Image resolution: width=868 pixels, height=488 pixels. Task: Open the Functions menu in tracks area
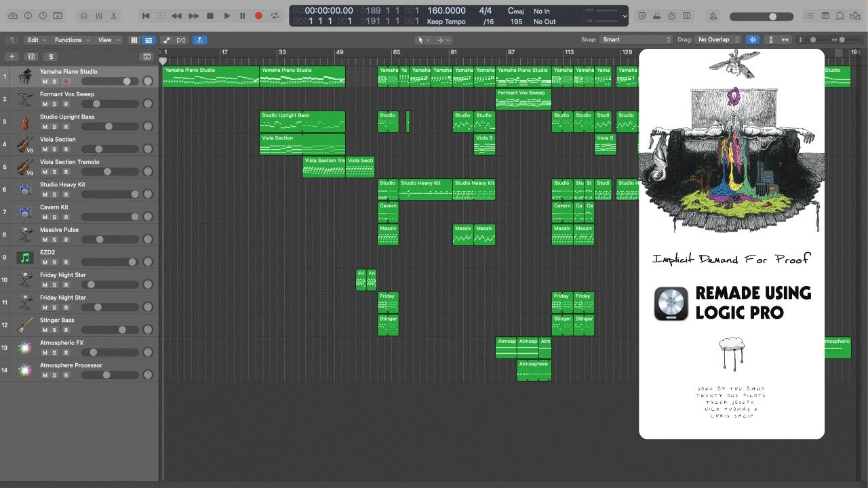coord(71,40)
